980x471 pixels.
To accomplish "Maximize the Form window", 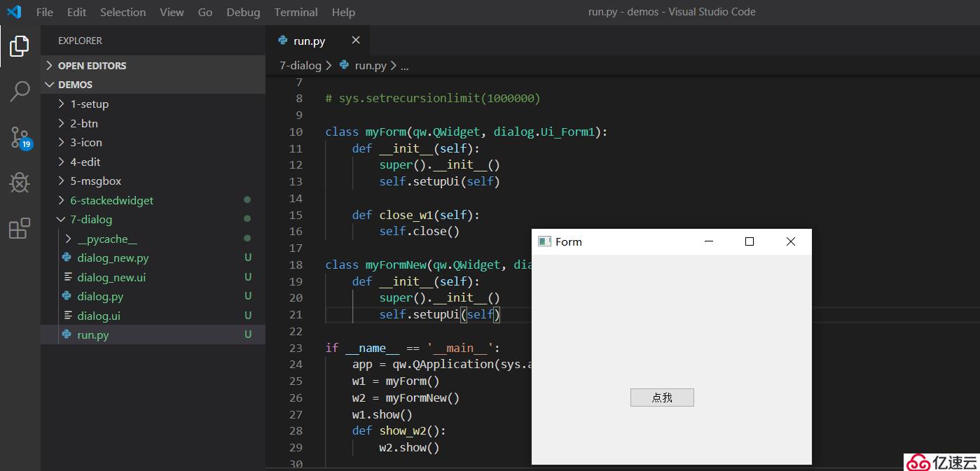I will pyautogui.click(x=750, y=241).
